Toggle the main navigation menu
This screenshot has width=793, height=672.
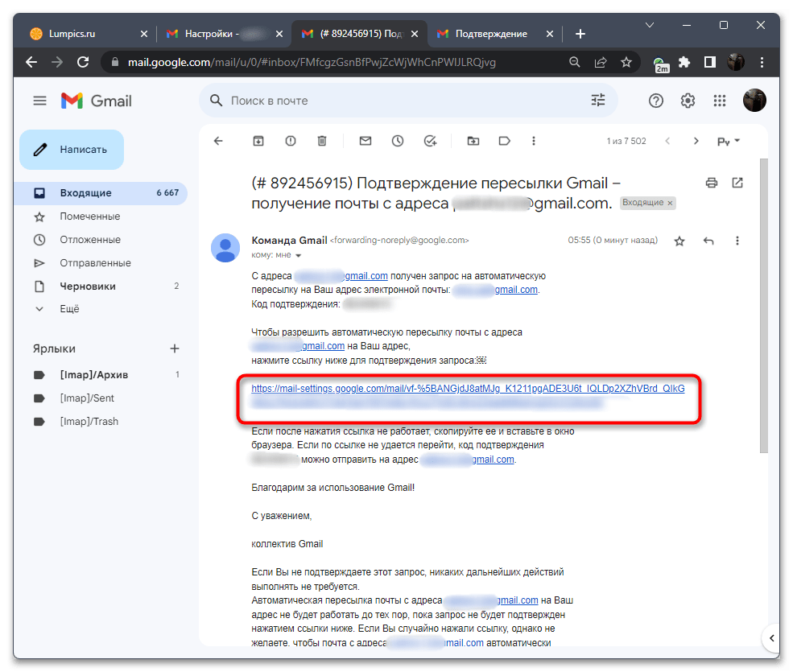point(39,100)
